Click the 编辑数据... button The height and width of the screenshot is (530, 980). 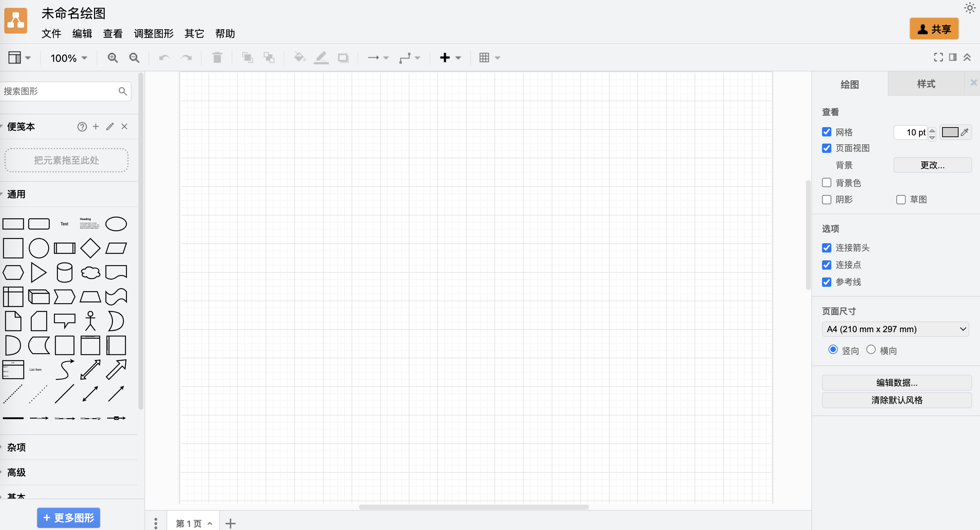(x=896, y=383)
